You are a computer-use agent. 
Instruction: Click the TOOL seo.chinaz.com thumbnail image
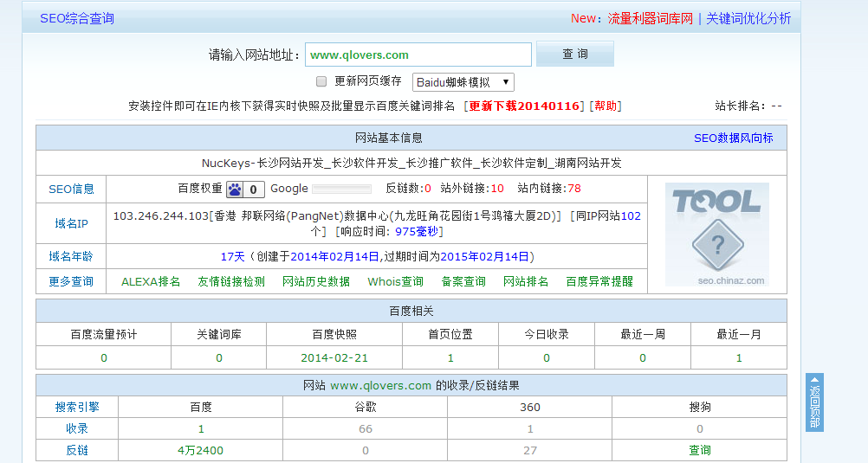pyautogui.click(x=717, y=235)
